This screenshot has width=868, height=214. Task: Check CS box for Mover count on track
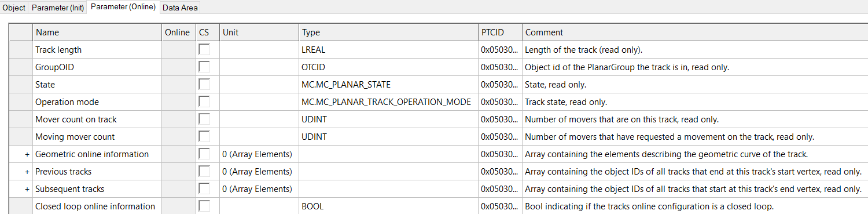pyautogui.click(x=204, y=119)
